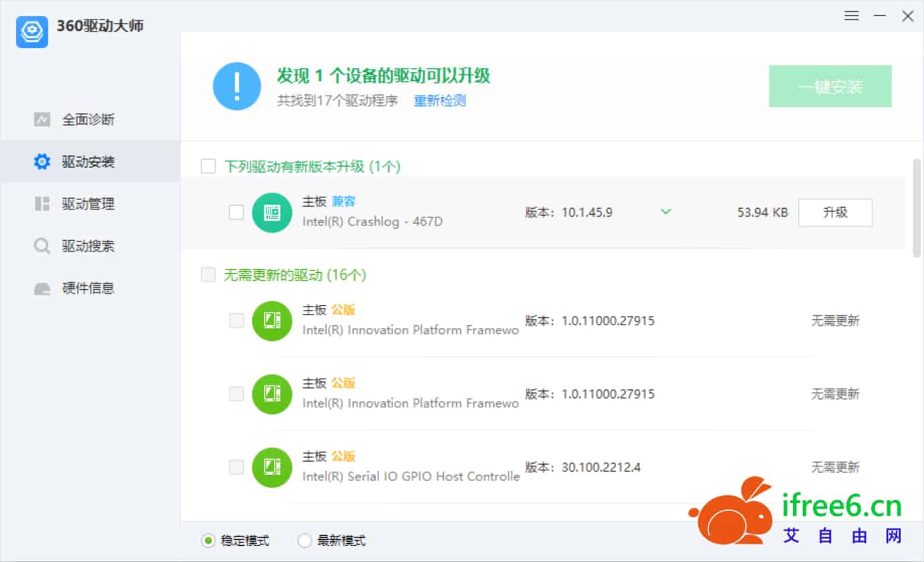Click the gear icon beside 驱动安装
Screen dimensions: 924x562
(x=42, y=162)
